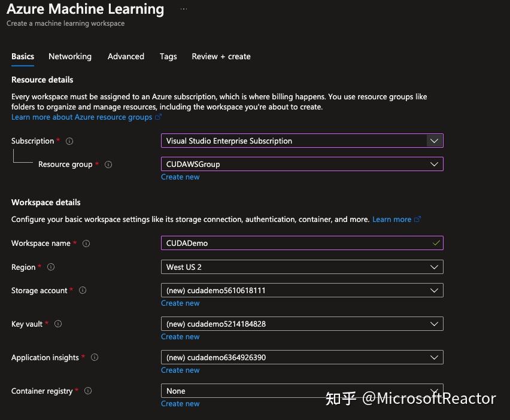Go to the Tags tab

click(168, 57)
